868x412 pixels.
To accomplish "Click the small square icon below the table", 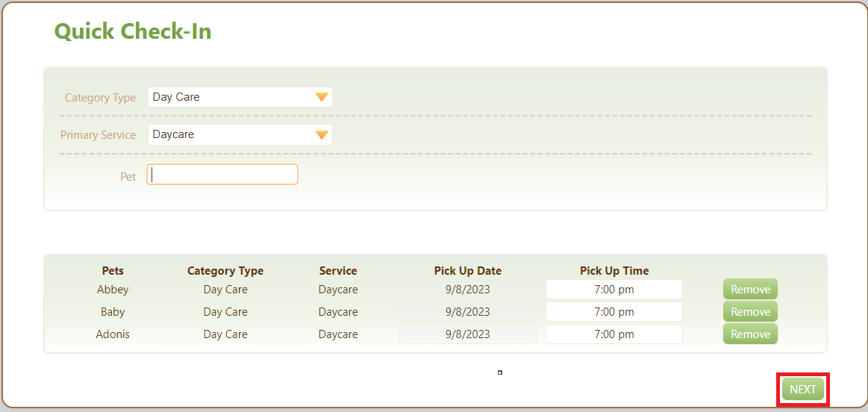I will tap(500, 372).
